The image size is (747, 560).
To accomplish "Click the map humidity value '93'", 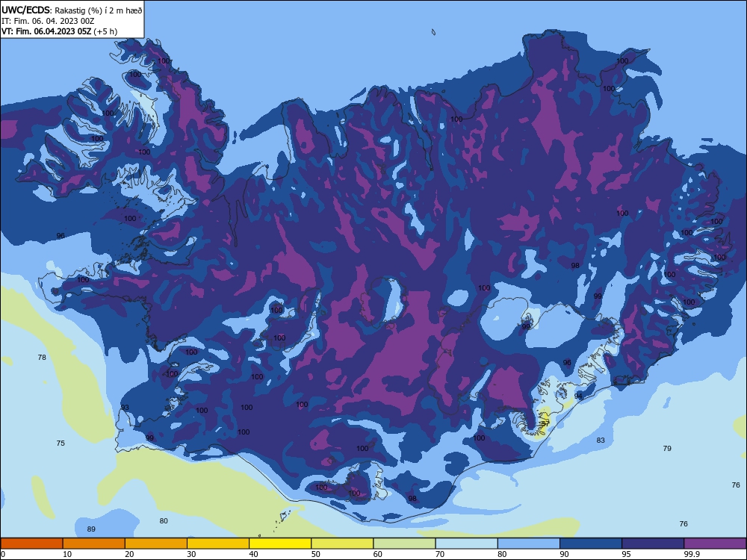I will [125, 407].
